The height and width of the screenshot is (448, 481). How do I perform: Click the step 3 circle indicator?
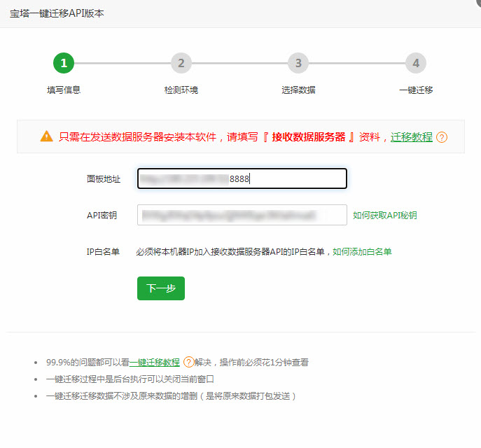[x=298, y=63]
